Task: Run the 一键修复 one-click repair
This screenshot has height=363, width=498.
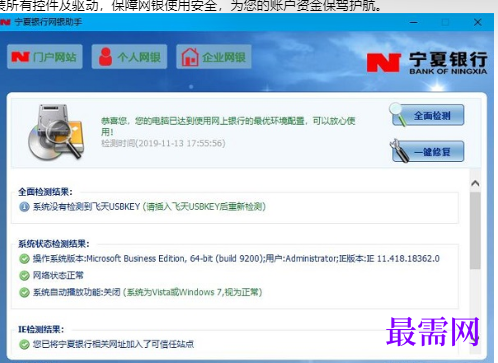Action: [428, 152]
